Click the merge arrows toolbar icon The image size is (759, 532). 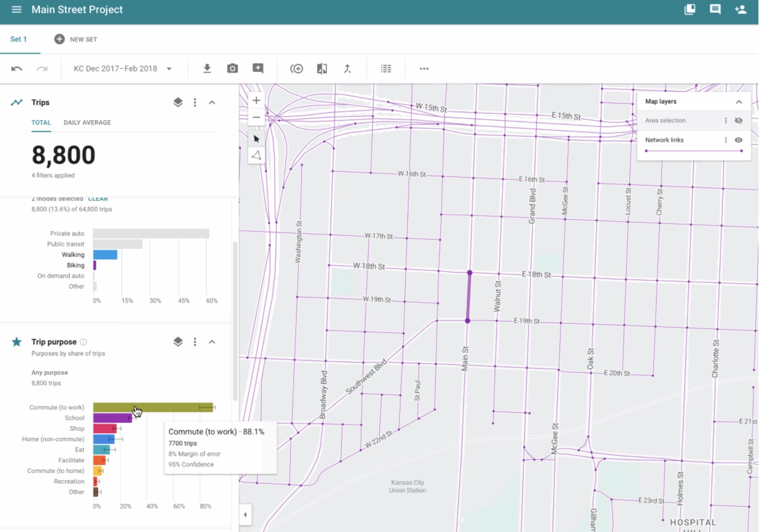click(x=347, y=69)
